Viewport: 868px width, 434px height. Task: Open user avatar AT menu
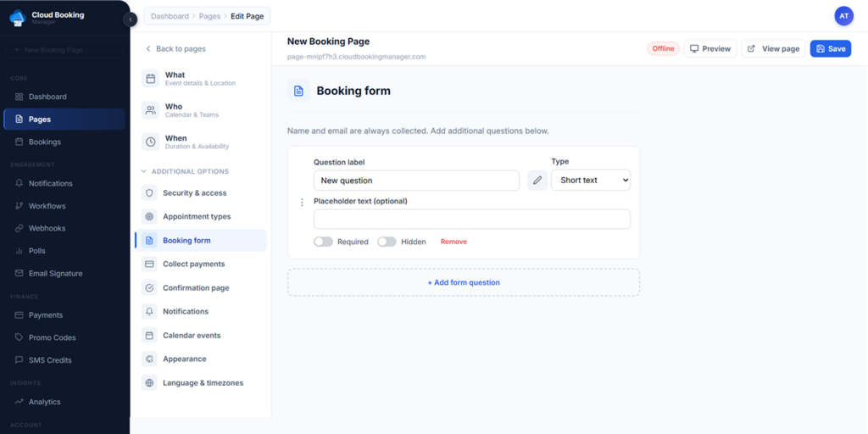tap(843, 16)
